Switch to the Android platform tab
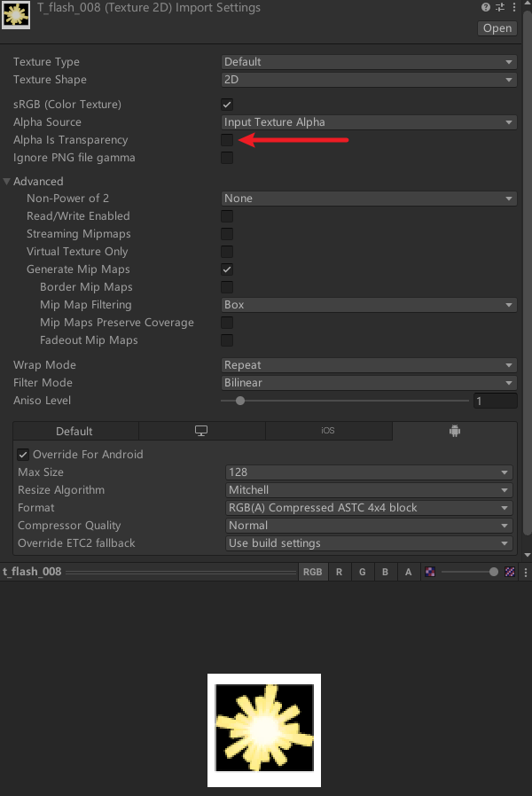The image size is (532, 796). pyautogui.click(x=455, y=431)
